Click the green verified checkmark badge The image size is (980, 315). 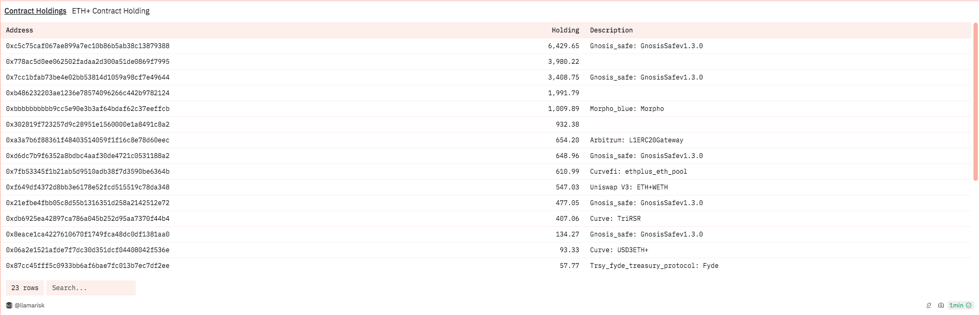click(x=969, y=305)
